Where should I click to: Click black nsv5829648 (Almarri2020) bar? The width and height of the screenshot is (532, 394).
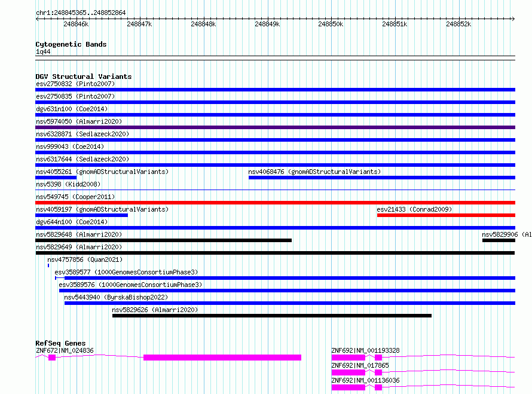(164, 240)
